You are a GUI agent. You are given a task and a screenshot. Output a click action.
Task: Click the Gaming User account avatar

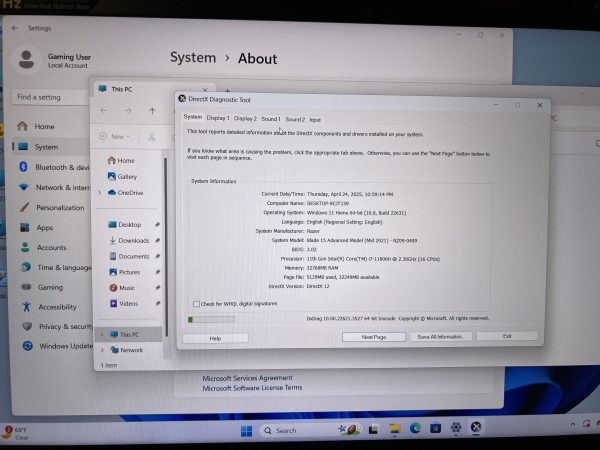tap(26, 60)
